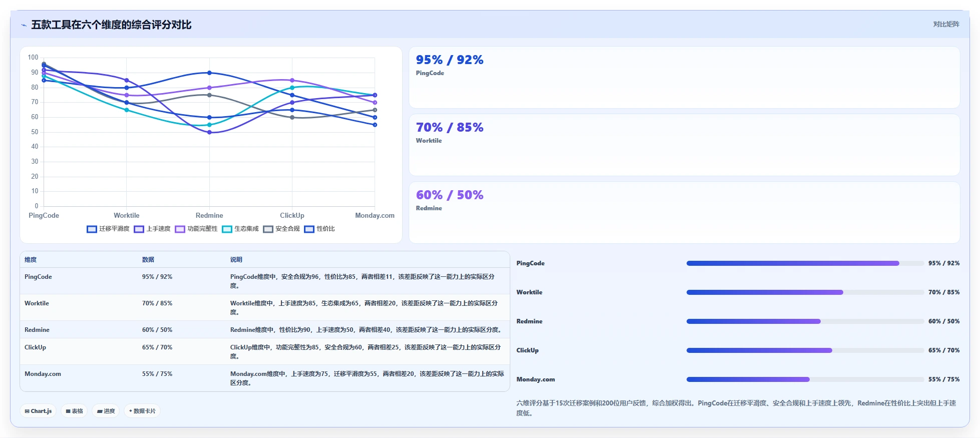Click the ClickUp label beside the progress bars
Screen dimensions: 980x438
[x=527, y=350]
